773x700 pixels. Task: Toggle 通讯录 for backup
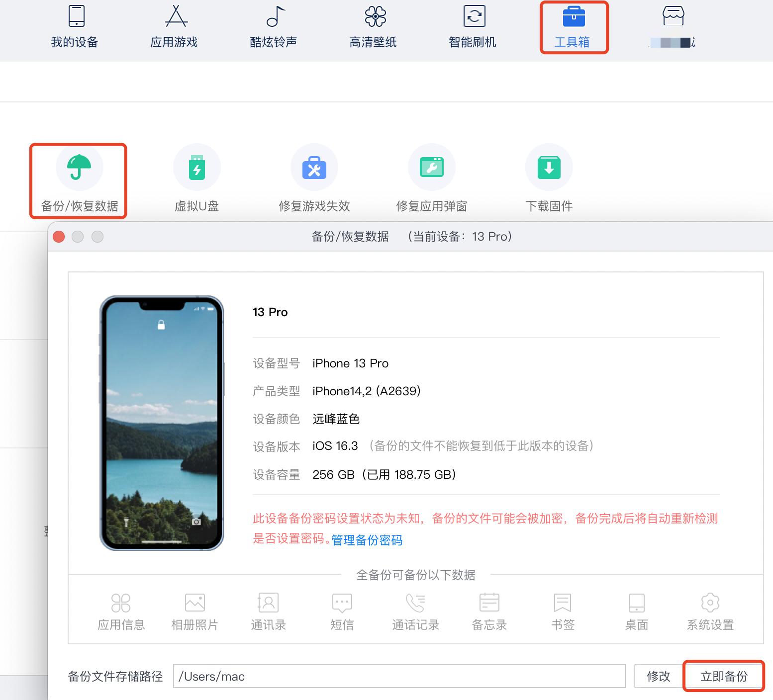coord(268,611)
